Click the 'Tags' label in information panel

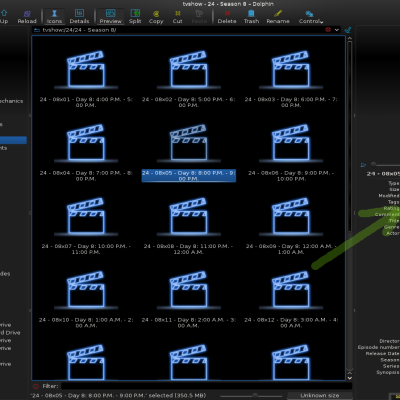click(393, 202)
